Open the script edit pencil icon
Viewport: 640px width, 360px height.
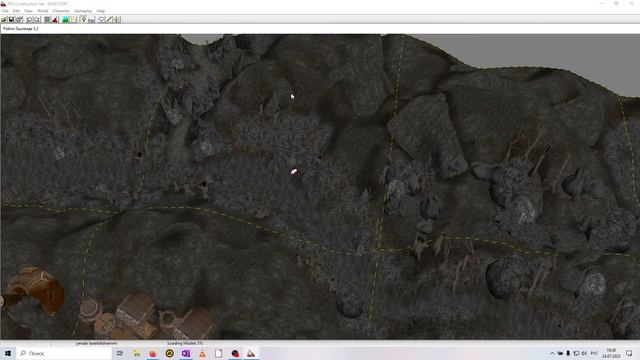pos(109,20)
